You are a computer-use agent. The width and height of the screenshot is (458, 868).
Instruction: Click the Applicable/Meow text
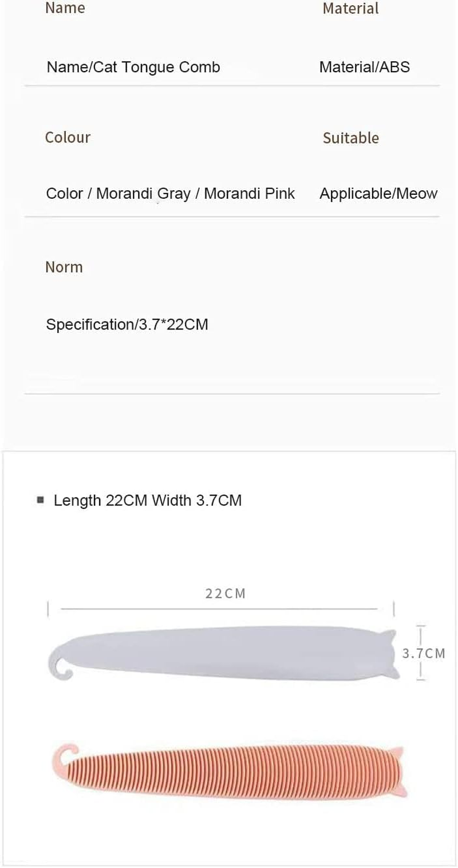[378, 194]
